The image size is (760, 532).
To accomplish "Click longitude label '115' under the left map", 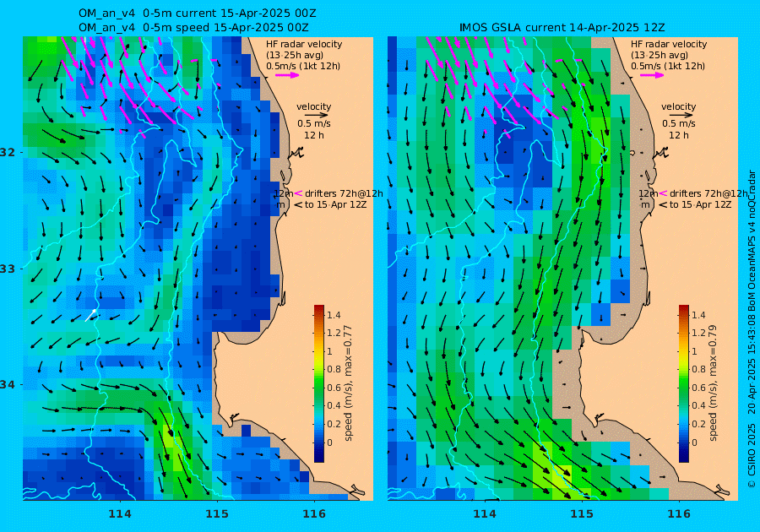I will click(217, 513).
